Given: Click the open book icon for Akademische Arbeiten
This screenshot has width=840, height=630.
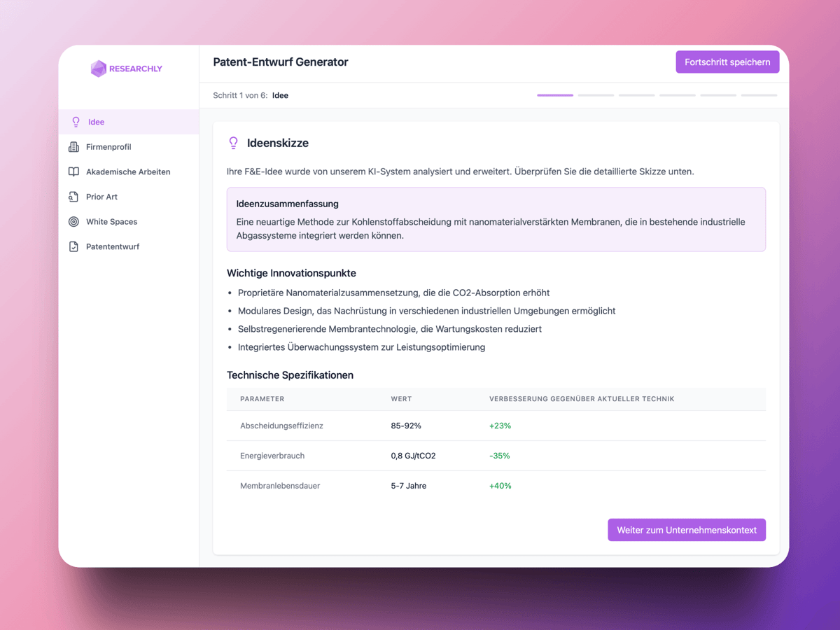Looking at the screenshot, I should (x=73, y=171).
